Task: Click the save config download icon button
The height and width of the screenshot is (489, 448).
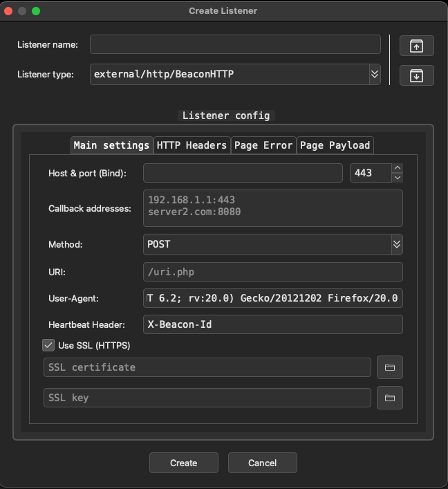Action: (x=416, y=75)
